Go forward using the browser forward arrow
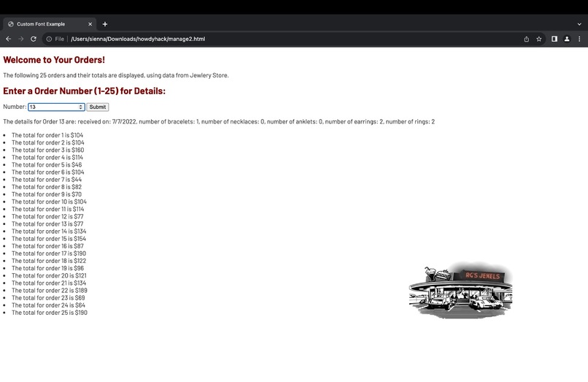The height and width of the screenshot is (382, 588). click(21, 39)
